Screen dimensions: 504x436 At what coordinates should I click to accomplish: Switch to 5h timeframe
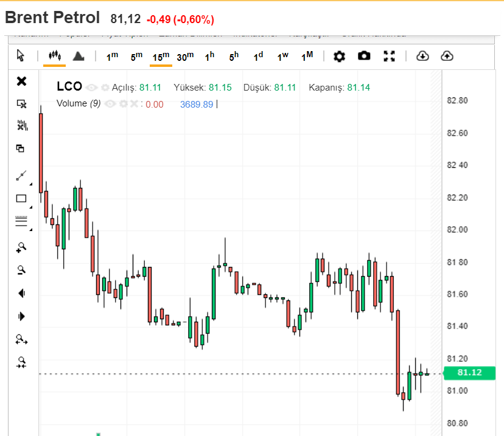pyautogui.click(x=234, y=56)
